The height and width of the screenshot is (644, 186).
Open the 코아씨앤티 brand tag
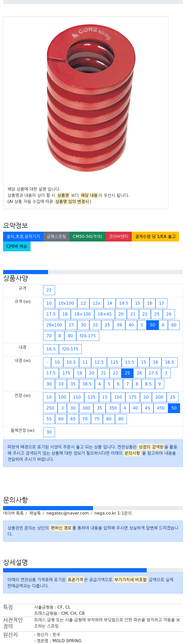click(119, 237)
